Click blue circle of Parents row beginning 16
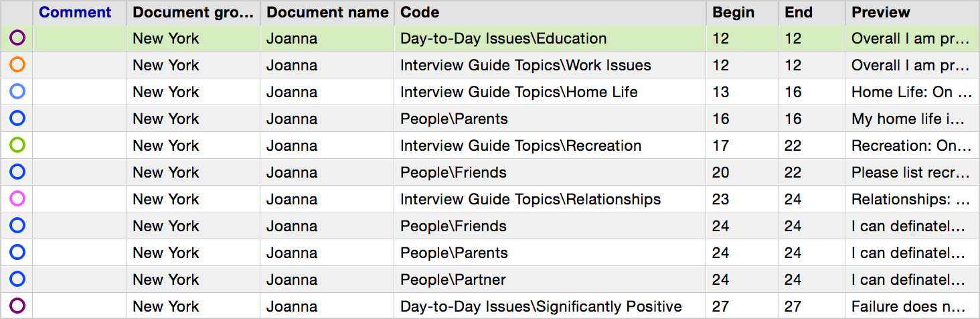The width and height of the screenshot is (980, 319). (17, 119)
